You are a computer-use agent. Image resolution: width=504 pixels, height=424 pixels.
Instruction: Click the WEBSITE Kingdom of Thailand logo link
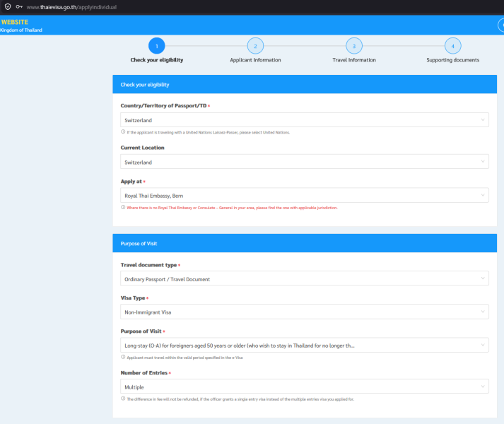[x=21, y=25]
